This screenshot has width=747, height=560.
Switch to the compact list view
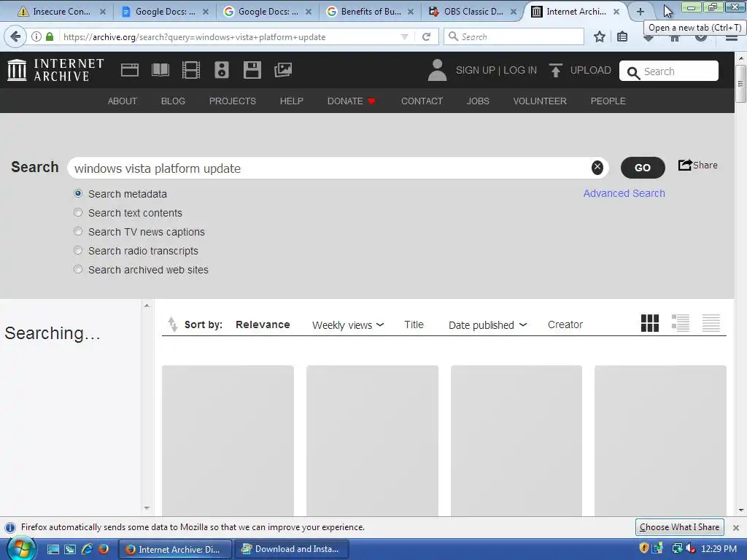point(711,323)
